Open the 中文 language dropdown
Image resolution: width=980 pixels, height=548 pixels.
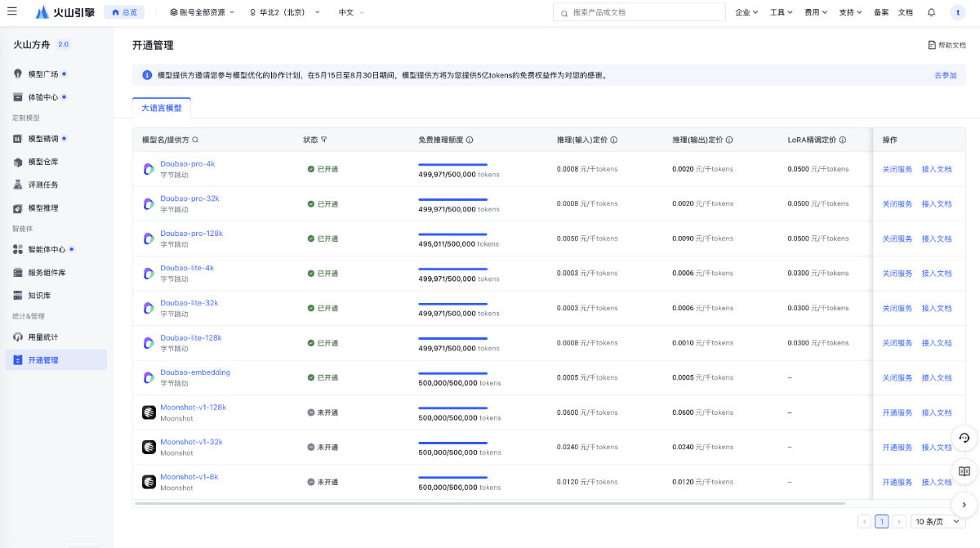pyautogui.click(x=352, y=12)
